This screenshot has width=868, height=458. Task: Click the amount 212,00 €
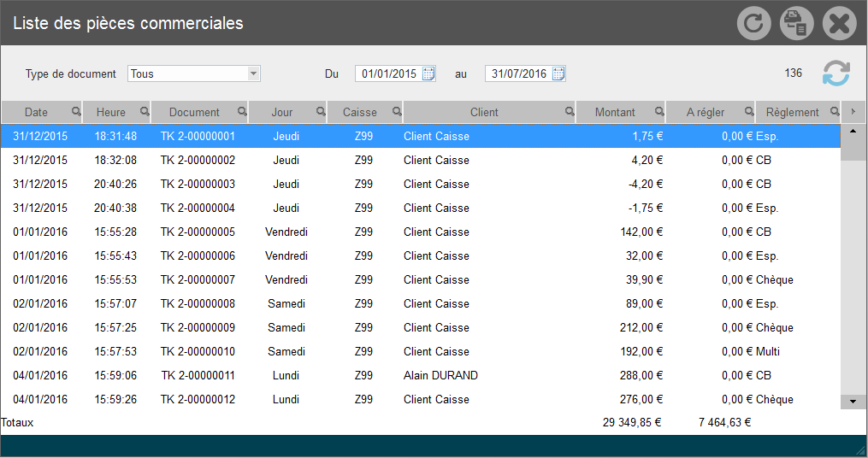click(x=641, y=327)
